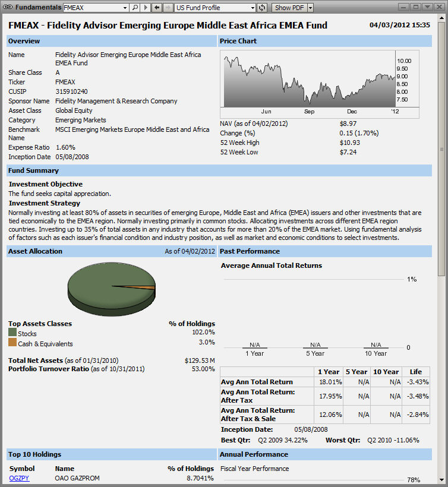448x487 pixels.
Task: Click the asset allocation pie chart
Action: point(112,289)
